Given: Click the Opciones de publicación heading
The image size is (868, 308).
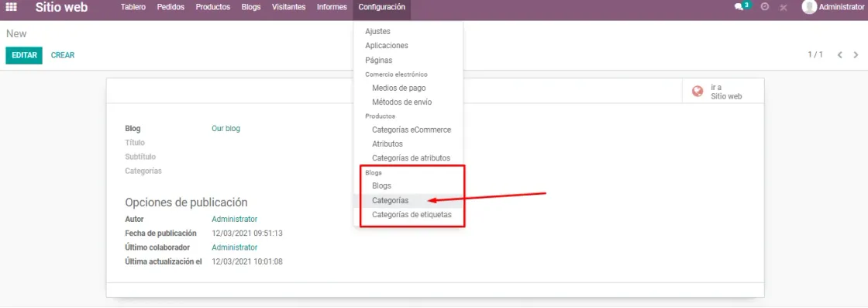Looking at the screenshot, I should tap(186, 202).
